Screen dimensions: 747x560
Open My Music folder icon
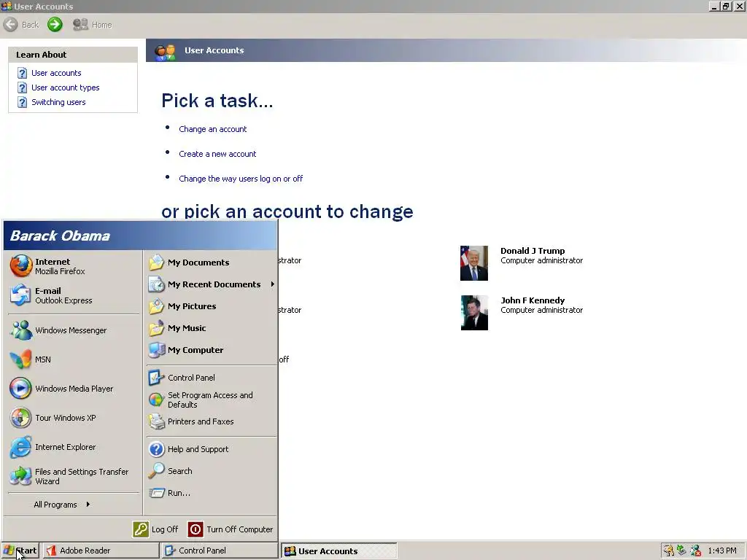click(156, 328)
